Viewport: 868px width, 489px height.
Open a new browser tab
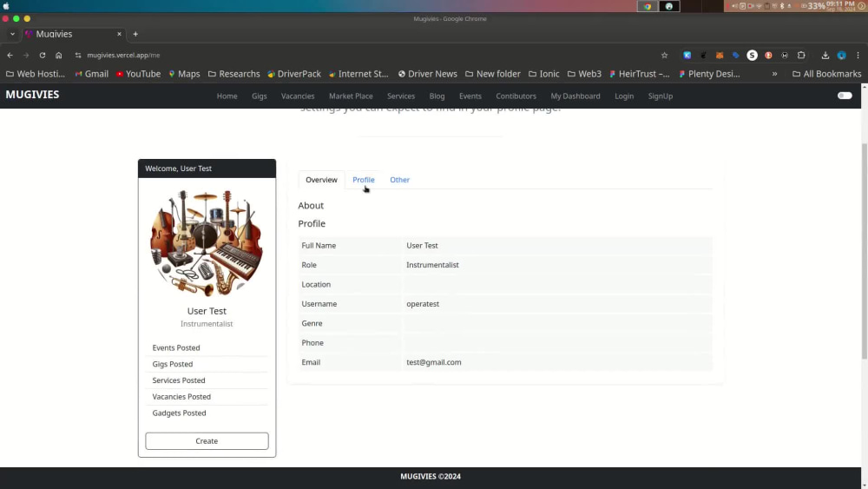(135, 34)
